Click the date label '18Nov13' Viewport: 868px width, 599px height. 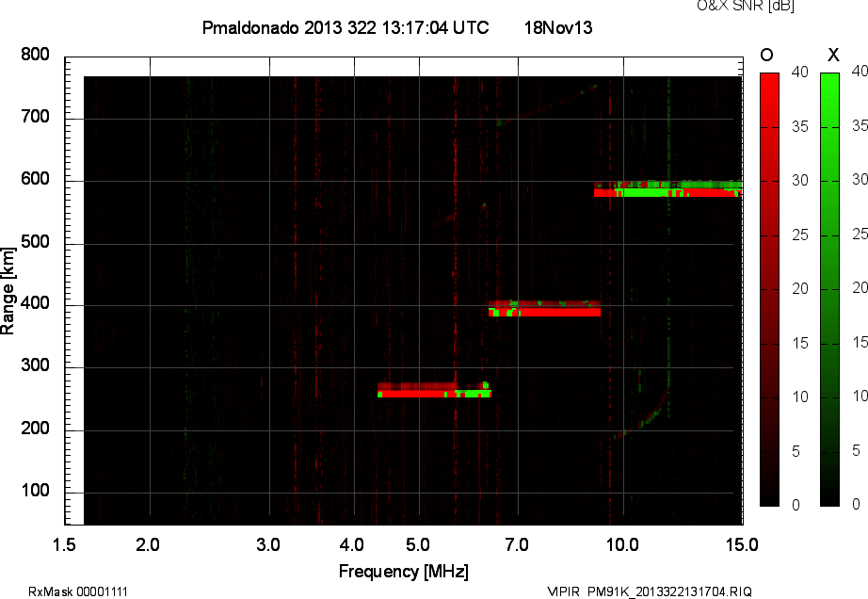point(558,27)
